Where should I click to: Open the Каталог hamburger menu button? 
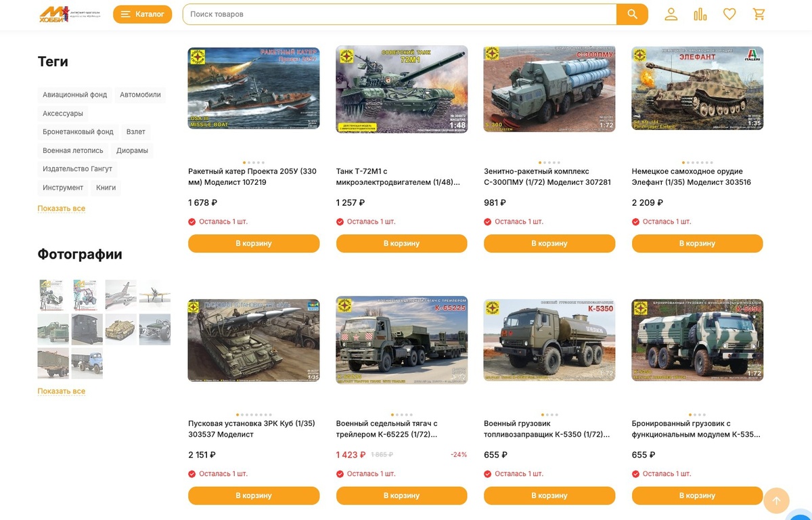pyautogui.click(x=142, y=14)
